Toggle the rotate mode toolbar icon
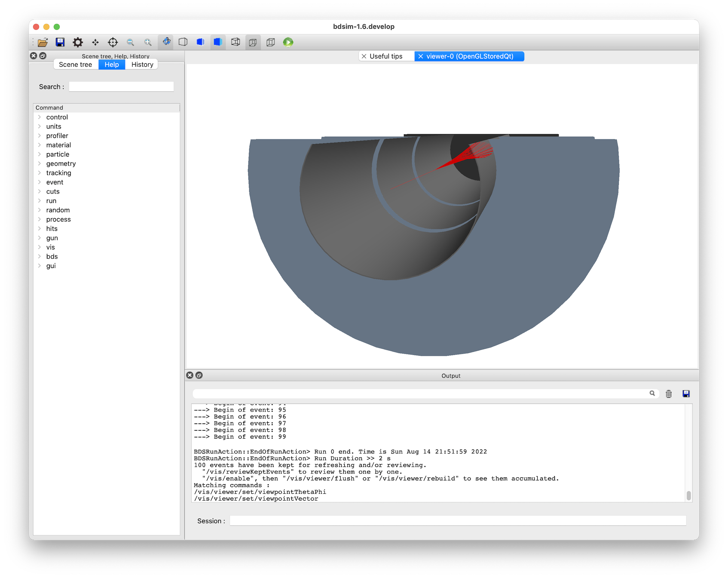The width and height of the screenshot is (728, 578). pyautogui.click(x=166, y=42)
